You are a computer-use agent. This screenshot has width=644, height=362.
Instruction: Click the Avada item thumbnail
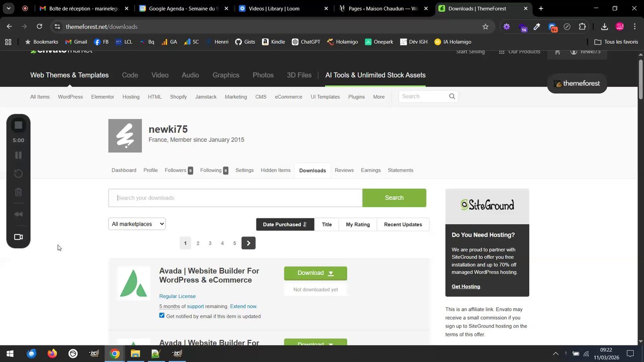tap(134, 283)
